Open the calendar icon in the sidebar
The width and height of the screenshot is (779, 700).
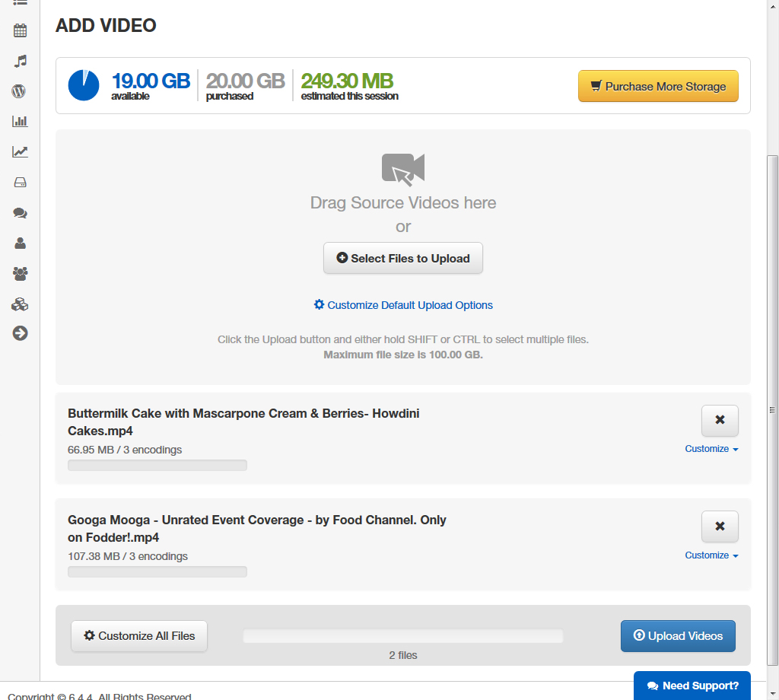pos(20,31)
